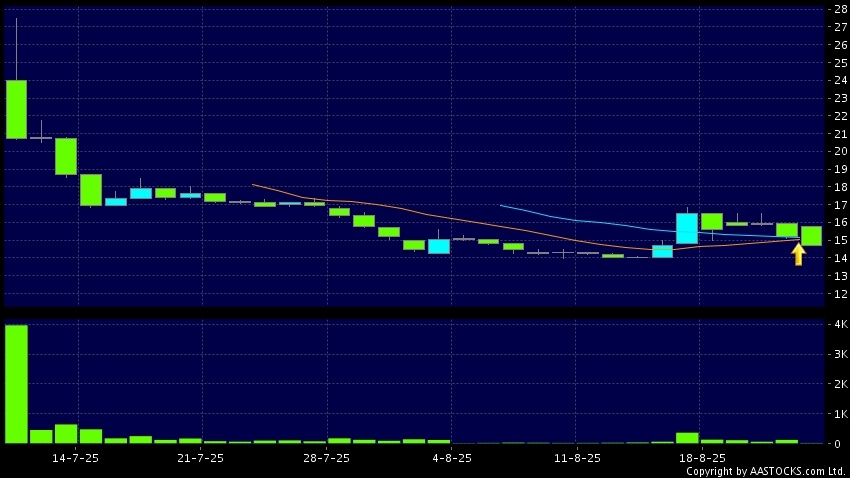Select the 19 price axis label

[841, 169]
